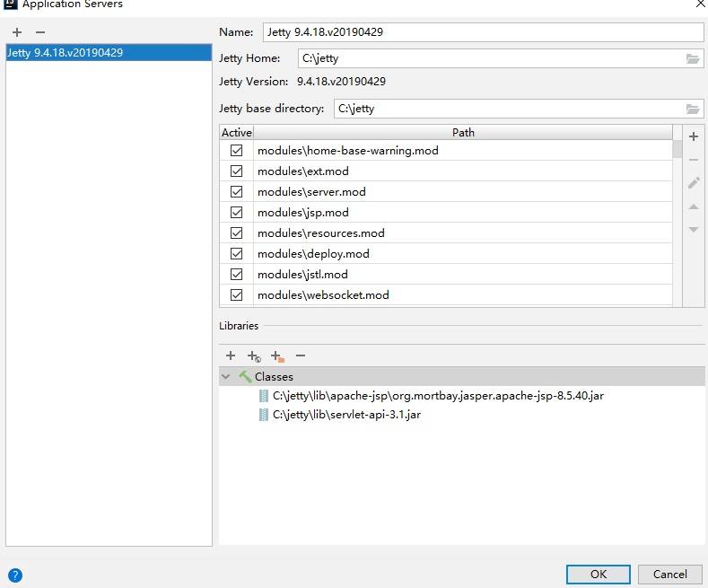Move selected module down with arrow
This screenshot has width=708, height=588.
(693, 230)
